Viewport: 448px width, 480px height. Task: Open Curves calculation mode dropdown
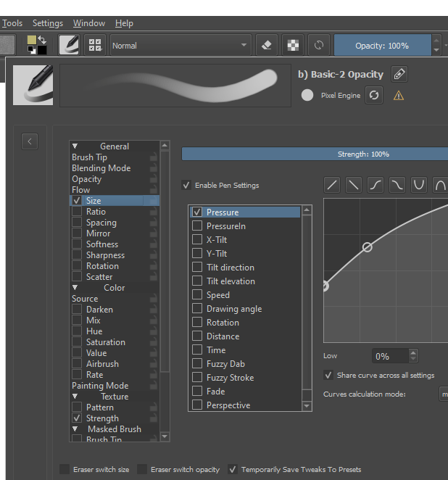pyautogui.click(x=444, y=394)
